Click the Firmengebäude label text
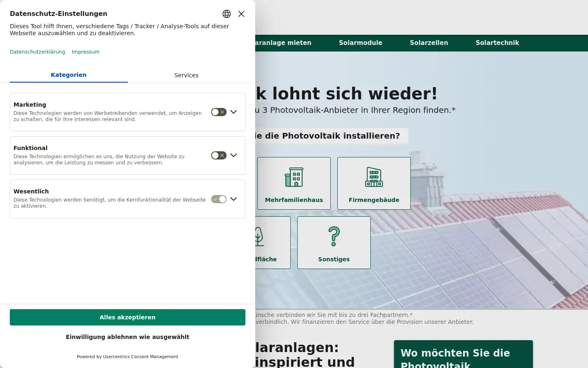This screenshot has width=588, height=368. click(x=374, y=200)
